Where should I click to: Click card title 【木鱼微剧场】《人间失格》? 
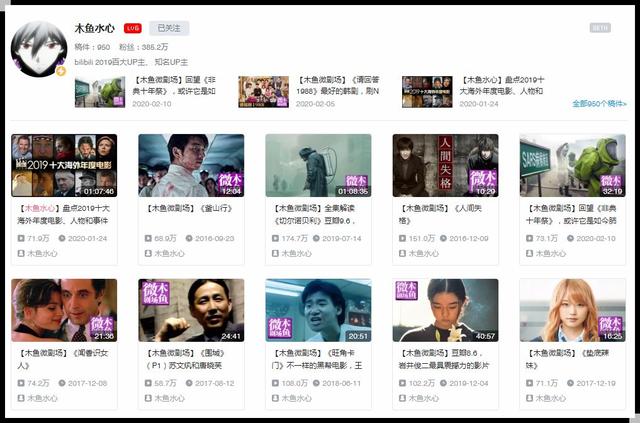441,214
